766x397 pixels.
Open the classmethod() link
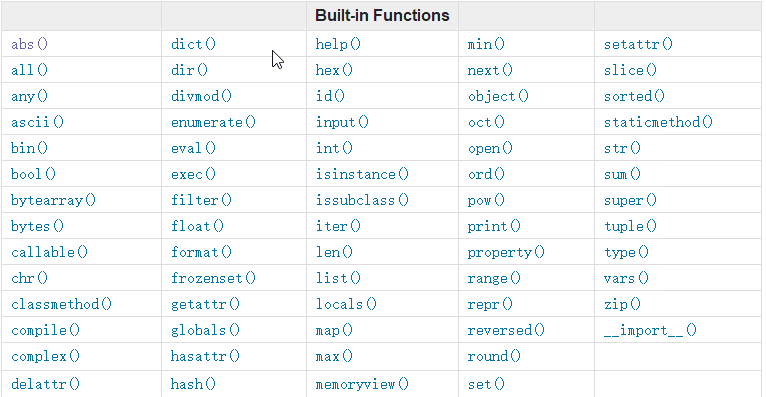tap(62, 304)
